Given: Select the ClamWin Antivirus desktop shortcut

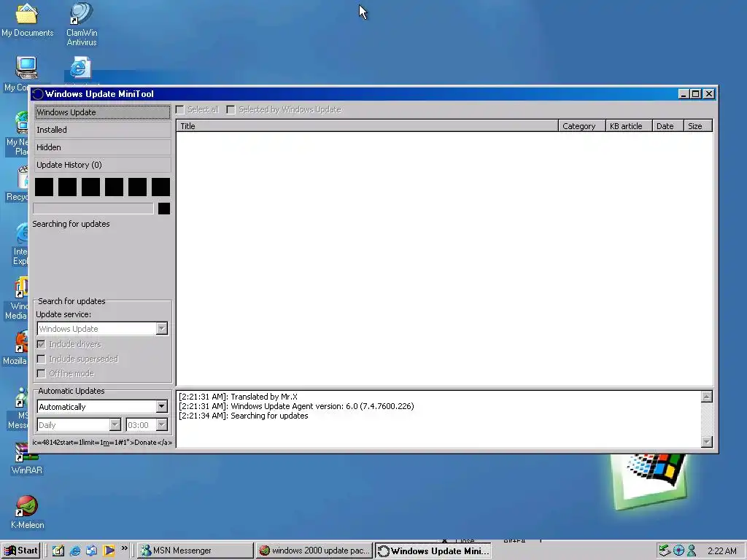Looking at the screenshot, I should 82,24.
